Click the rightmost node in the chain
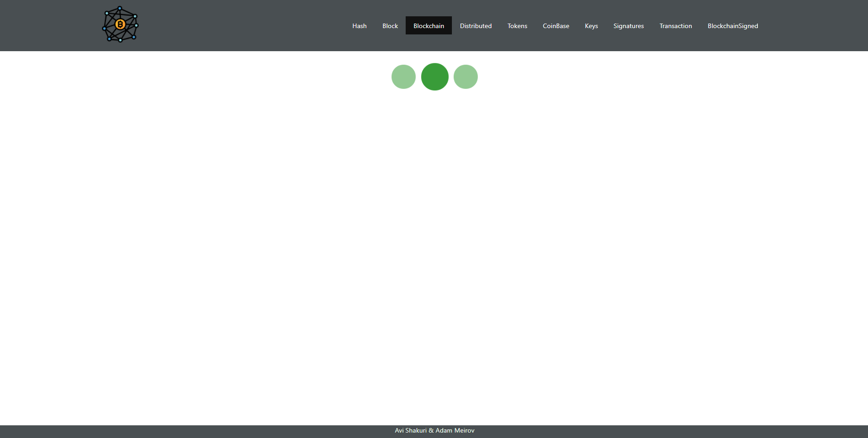 click(466, 77)
